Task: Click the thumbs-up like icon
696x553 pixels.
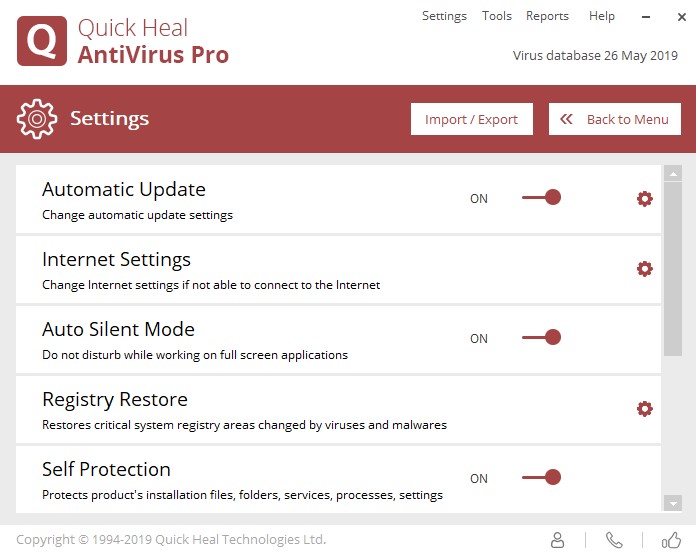Action: (x=671, y=540)
